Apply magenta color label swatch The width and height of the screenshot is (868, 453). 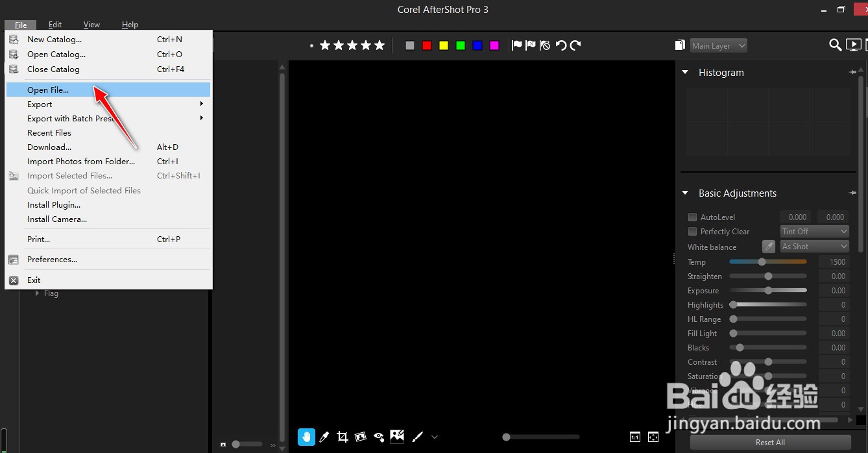[494, 45]
